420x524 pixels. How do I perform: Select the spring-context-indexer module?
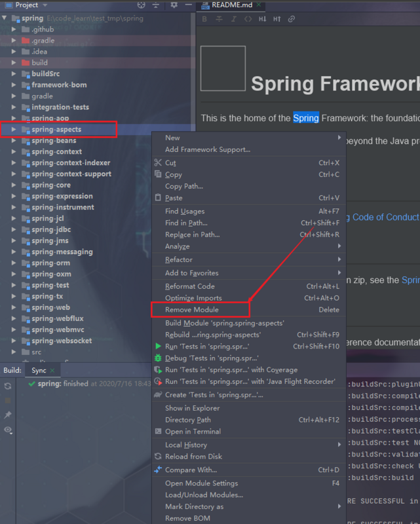(x=71, y=162)
